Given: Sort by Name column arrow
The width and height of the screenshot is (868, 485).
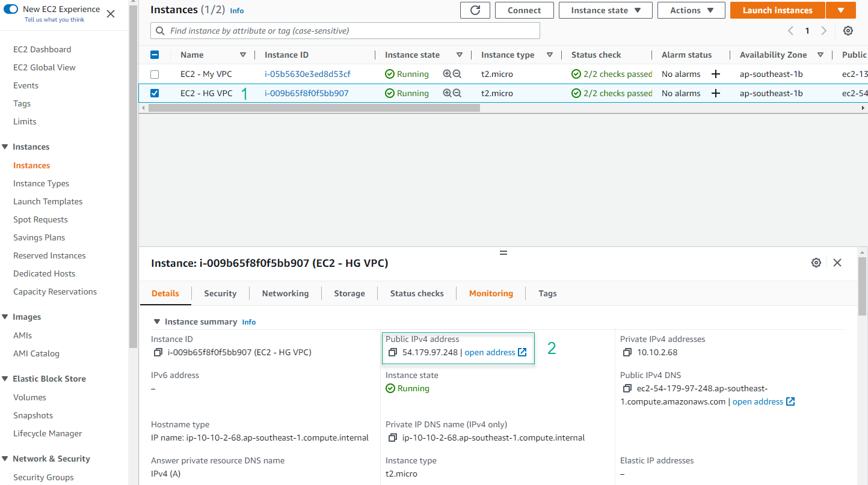Looking at the screenshot, I should click(243, 55).
